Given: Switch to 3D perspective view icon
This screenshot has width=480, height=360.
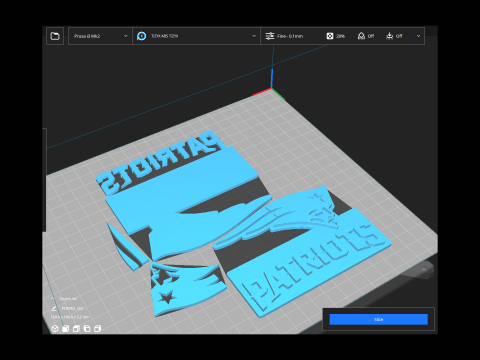Looking at the screenshot, I should pos(55,329).
